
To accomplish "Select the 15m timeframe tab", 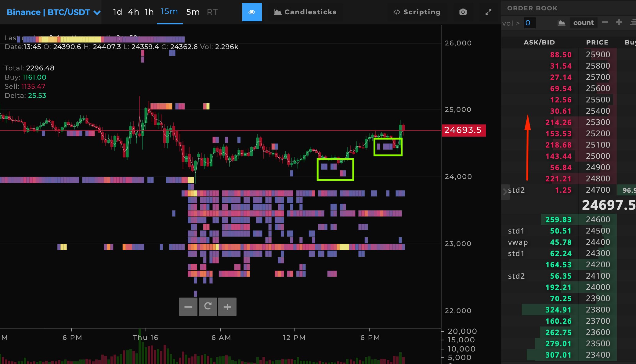I will [168, 12].
